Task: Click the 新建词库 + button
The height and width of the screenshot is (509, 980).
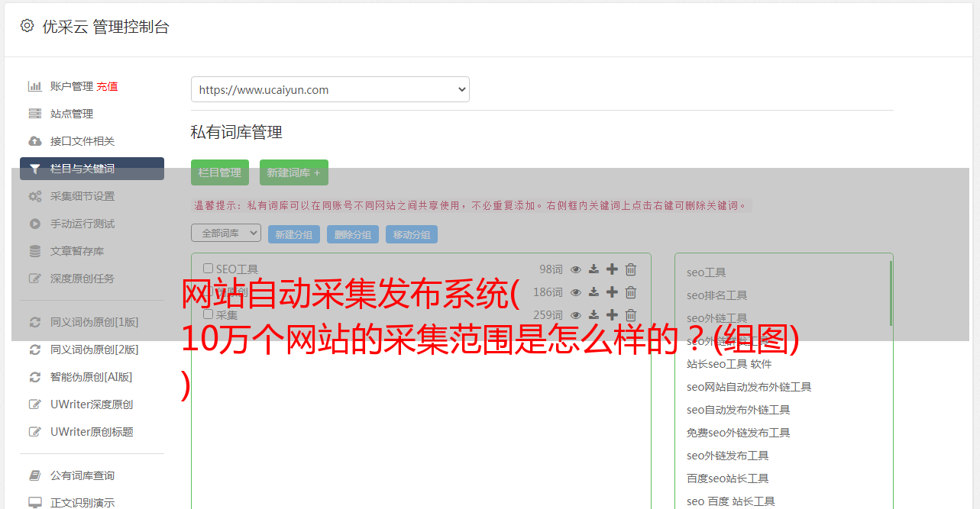Action: pyautogui.click(x=294, y=172)
